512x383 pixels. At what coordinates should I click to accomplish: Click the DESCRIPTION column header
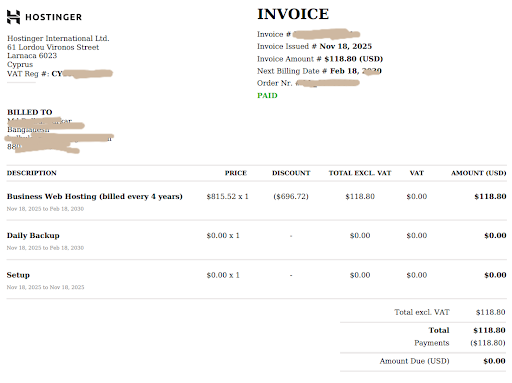tap(32, 173)
